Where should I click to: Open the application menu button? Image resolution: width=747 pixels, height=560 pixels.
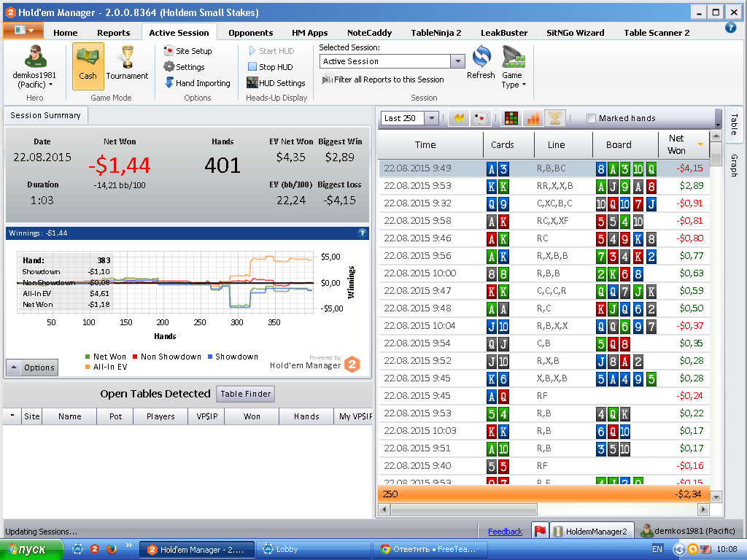[x=23, y=31]
